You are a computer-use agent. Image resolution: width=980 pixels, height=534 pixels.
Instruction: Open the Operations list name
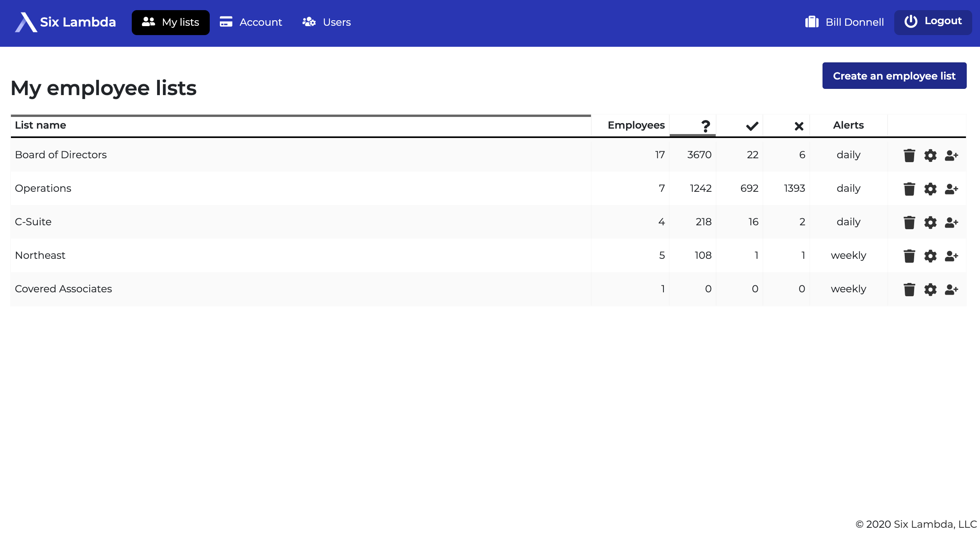43,188
